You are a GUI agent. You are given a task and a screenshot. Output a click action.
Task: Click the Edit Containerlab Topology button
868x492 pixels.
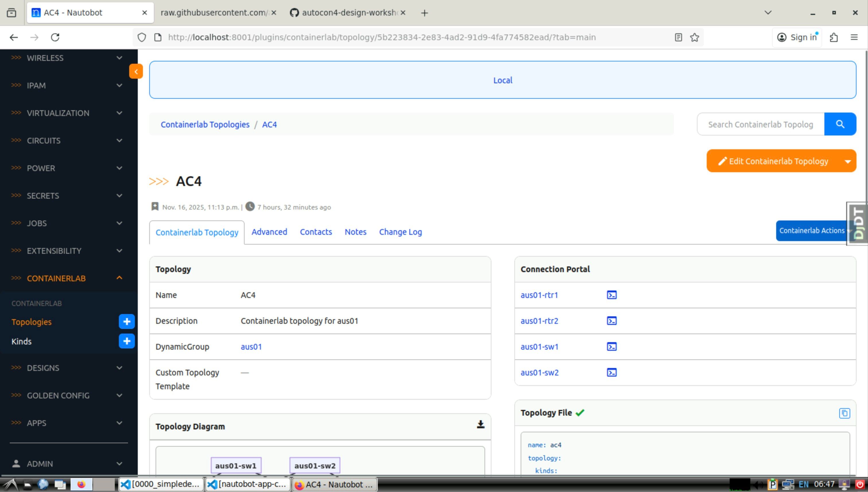point(773,161)
